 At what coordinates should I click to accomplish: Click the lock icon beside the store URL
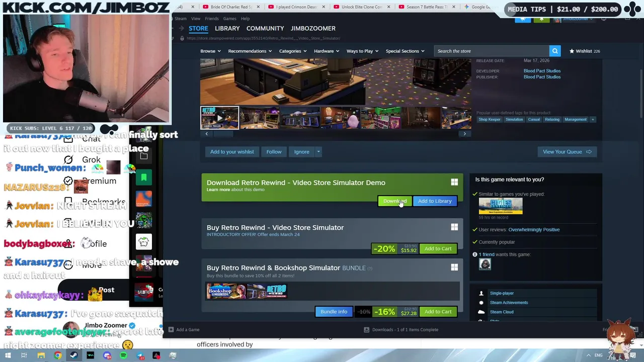(182, 38)
